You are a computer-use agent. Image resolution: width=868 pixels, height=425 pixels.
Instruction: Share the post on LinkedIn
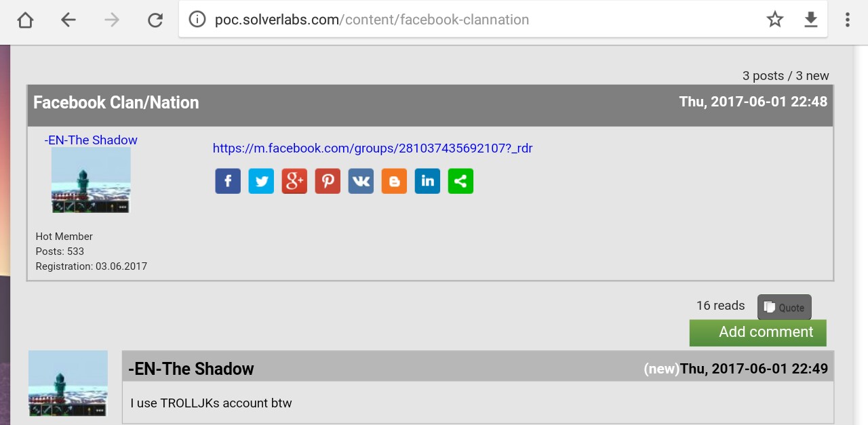click(427, 181)
